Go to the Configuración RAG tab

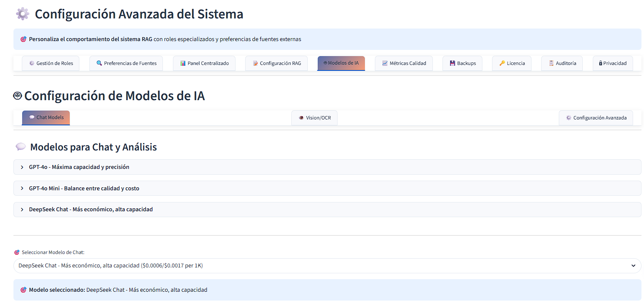[x=276, y=63]
